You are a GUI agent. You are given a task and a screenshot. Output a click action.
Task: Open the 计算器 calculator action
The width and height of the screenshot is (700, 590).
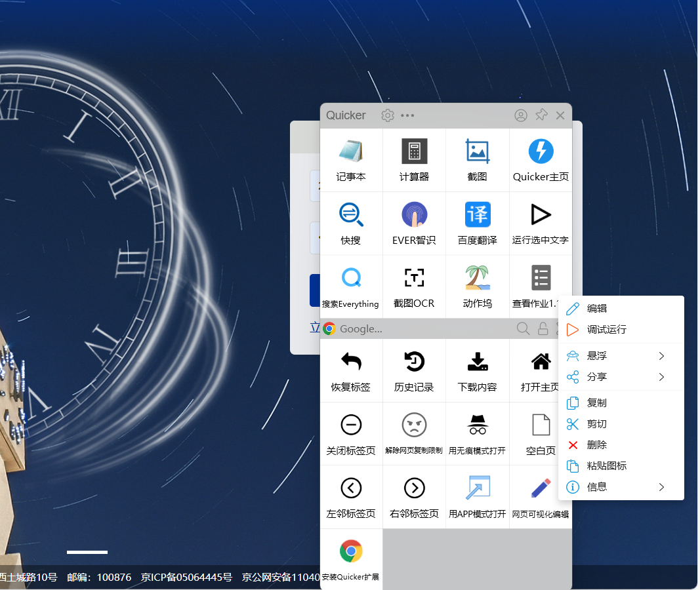tap(414, 160)
